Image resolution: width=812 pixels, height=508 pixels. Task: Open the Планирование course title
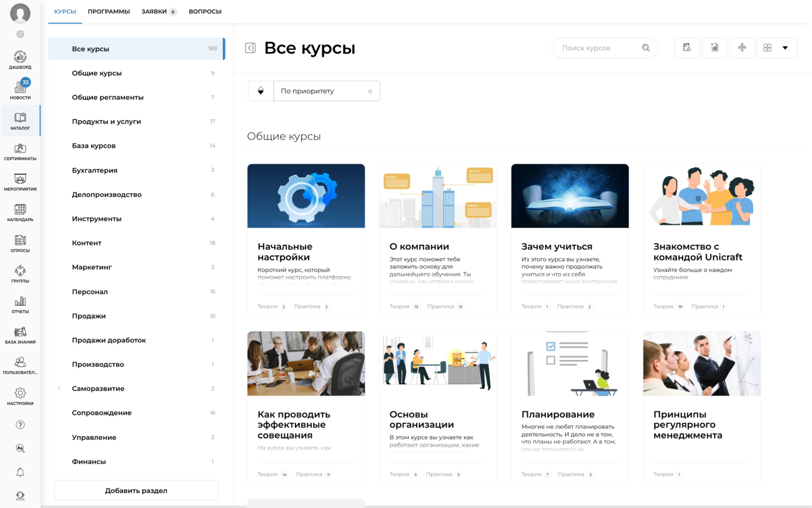coord(558,414)
